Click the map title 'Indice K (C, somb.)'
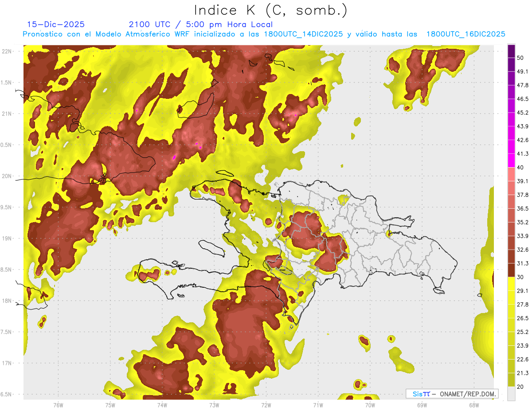Viewport: 532px width, 411px height. pyautogui.click(x=271, y=10)
